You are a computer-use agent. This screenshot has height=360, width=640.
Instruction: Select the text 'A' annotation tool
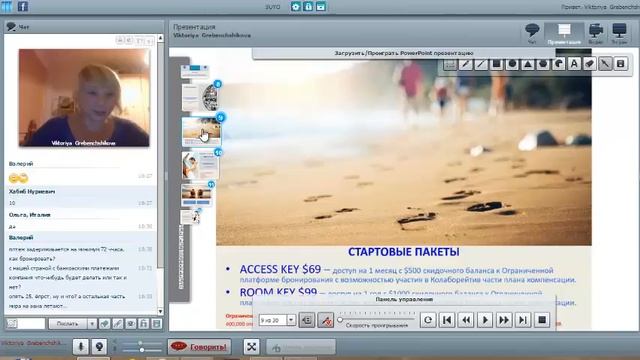(574, 64)
